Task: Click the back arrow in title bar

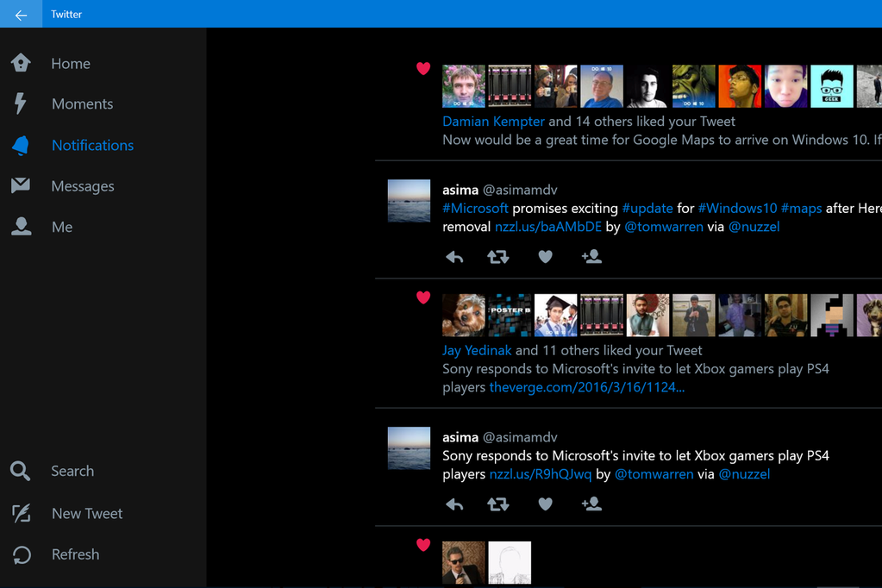Action: (21, 15)
